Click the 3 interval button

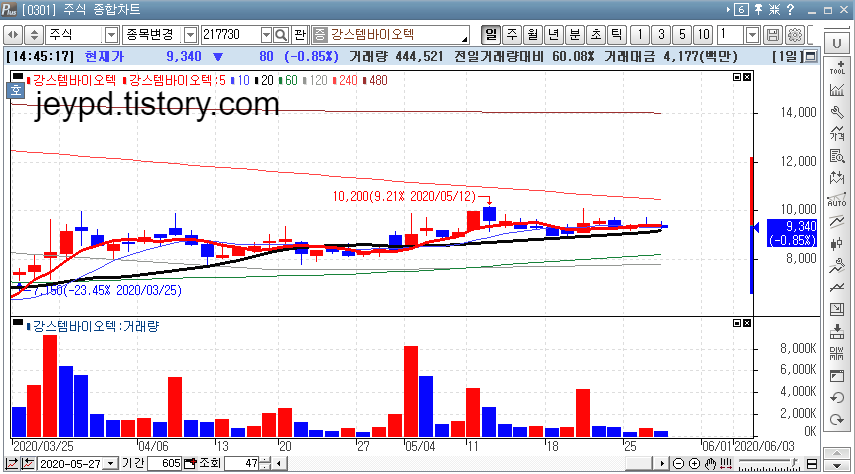661,35
